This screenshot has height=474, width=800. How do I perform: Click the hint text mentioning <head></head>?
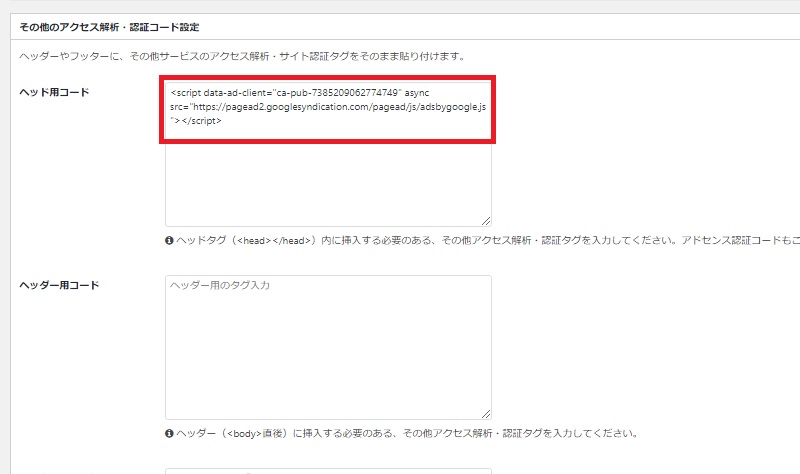[x=487, y=240]
